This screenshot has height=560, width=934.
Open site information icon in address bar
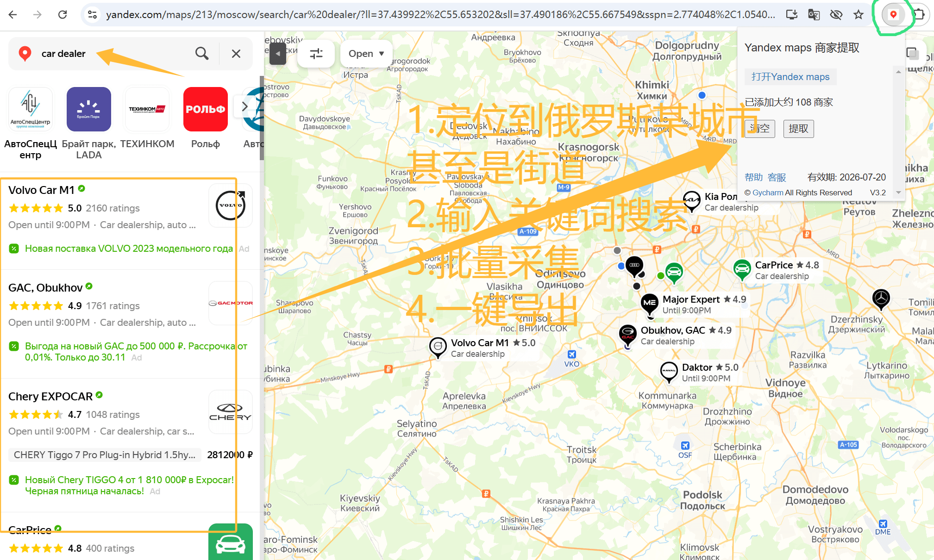(x=93, y=14)
